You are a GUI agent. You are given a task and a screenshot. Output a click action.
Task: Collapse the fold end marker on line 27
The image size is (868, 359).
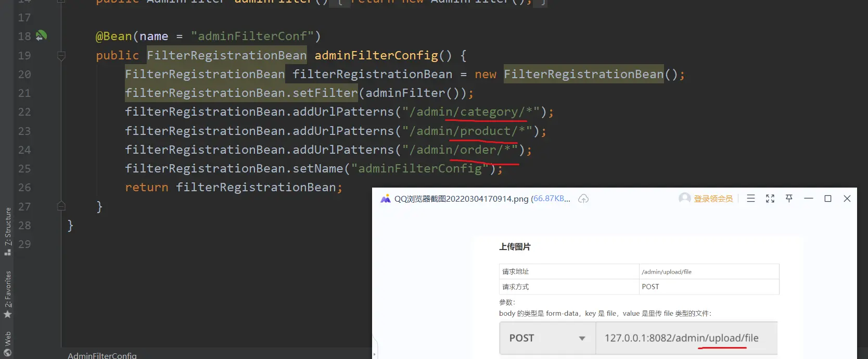(x=61, y=206)
